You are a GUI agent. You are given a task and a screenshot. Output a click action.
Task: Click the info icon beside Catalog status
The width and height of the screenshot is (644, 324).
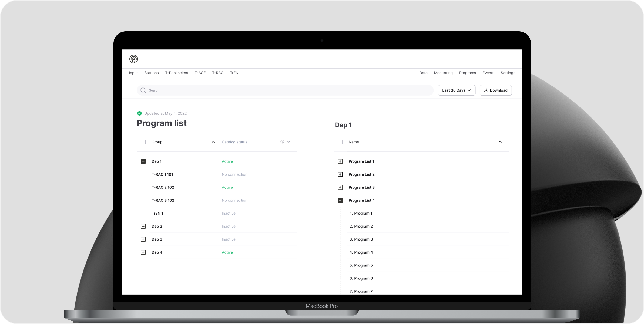pyautogui.click(x=282, y=142)
